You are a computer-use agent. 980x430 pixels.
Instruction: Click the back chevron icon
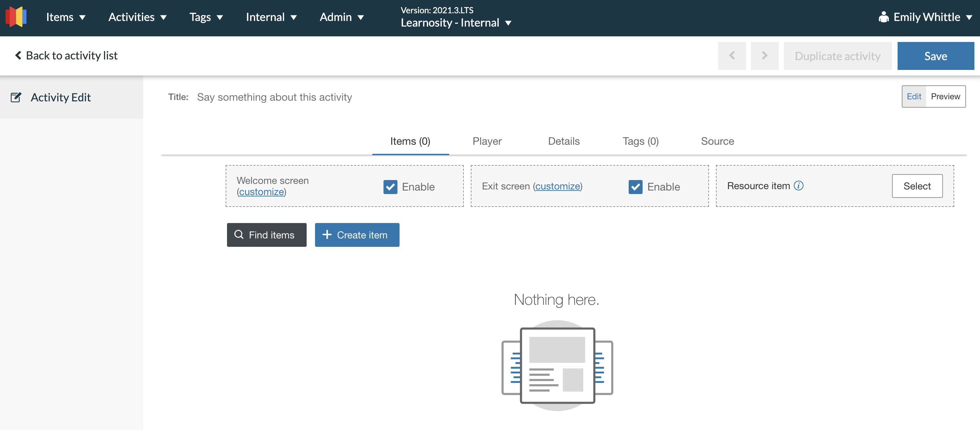click(x=18, y=56)
